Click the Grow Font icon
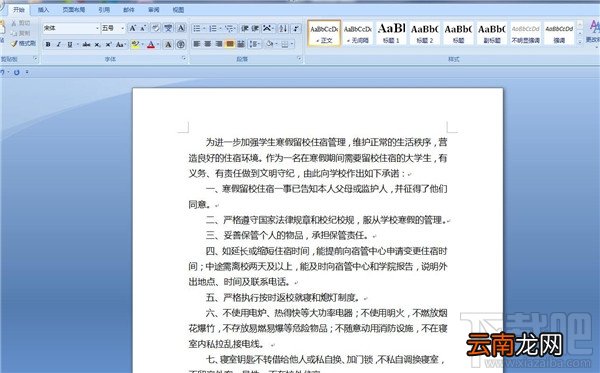 click(133, 28)
